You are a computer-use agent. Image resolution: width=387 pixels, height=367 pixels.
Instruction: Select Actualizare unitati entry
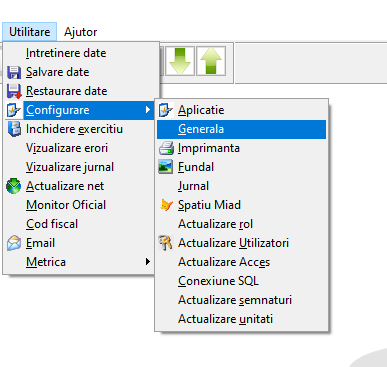(241, 319)
